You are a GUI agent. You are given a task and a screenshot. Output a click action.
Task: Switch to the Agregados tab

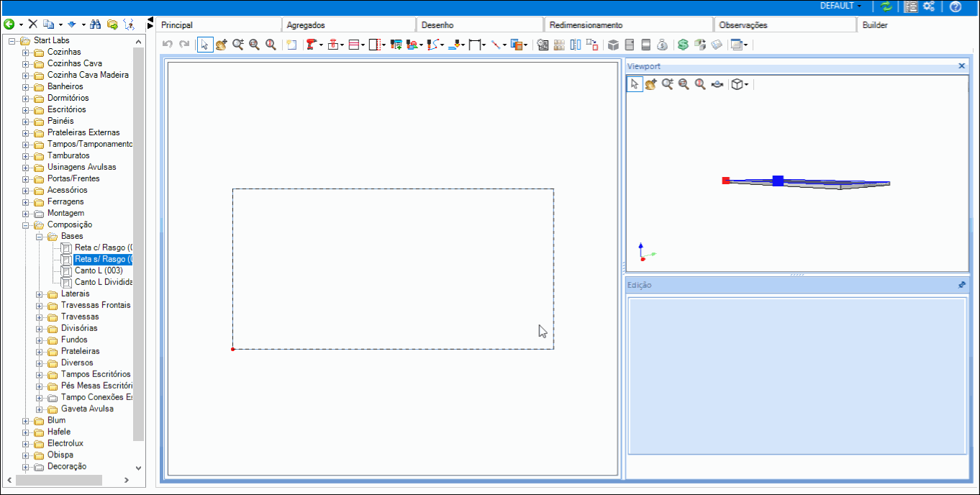point(348,24)
